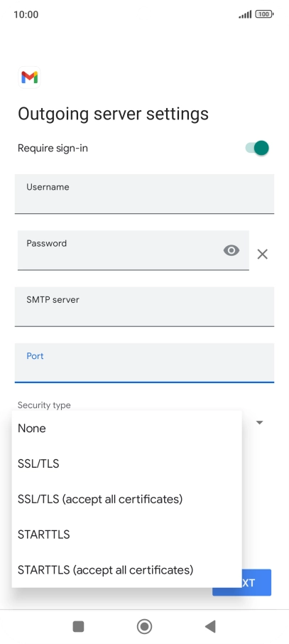This screenshot has width=289, height=644.
Task: Clear the password with the X icon
Action: click(x=262, y=254)
